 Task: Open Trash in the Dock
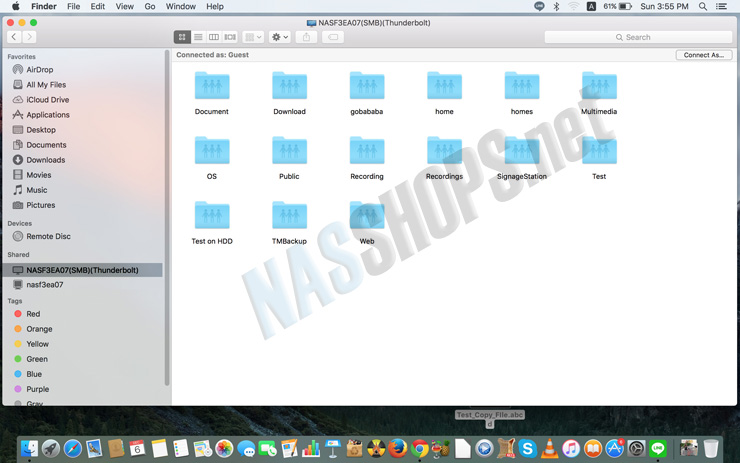(x=711, y=448)
